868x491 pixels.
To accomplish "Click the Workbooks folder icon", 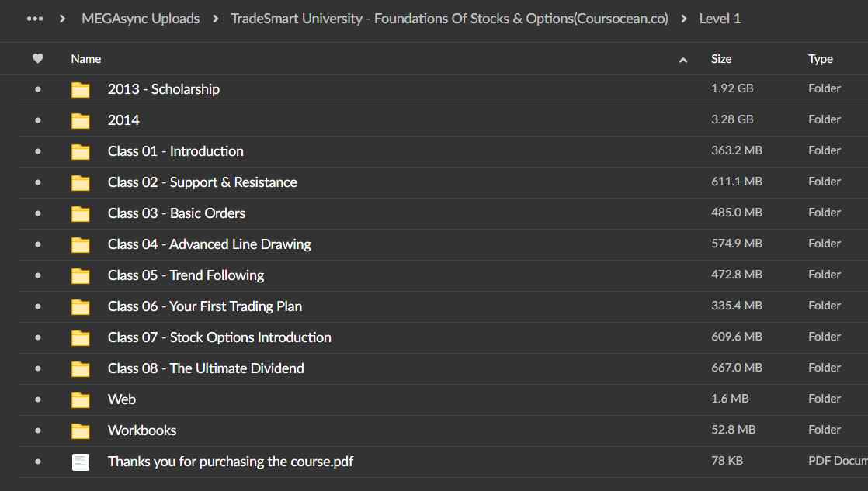I will 81,430.
